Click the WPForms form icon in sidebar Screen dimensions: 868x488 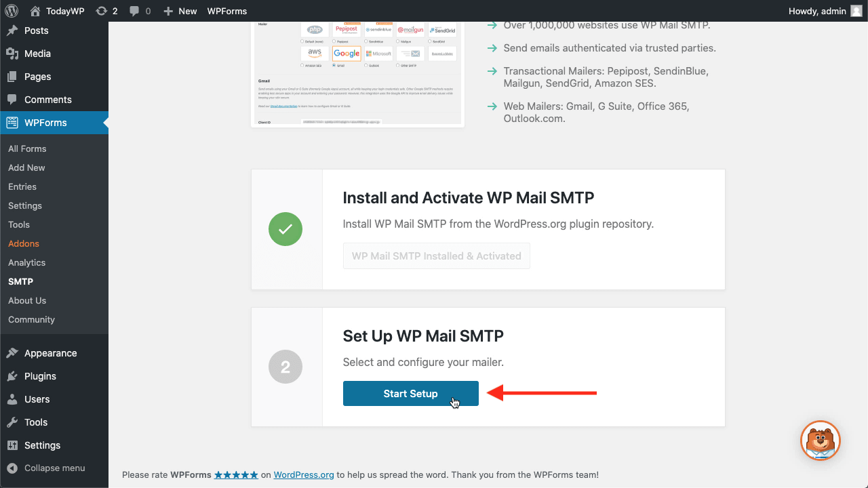(12, 123)
